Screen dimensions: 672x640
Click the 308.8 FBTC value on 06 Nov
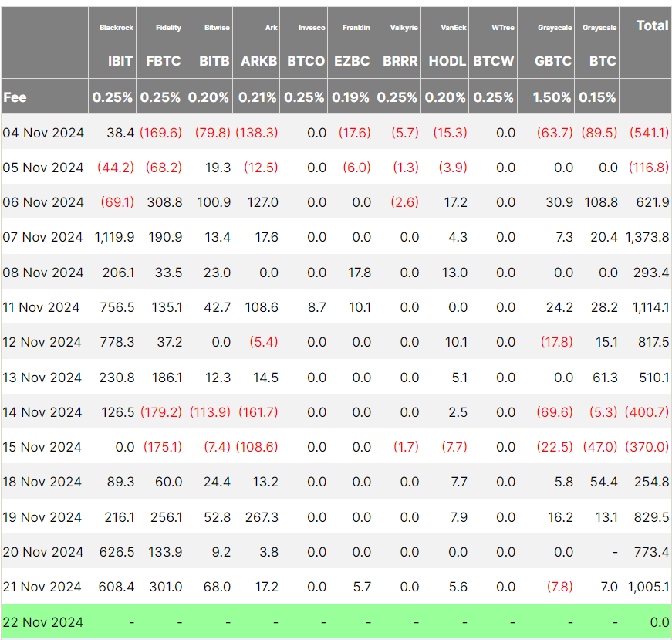click(x=164, y=202)
